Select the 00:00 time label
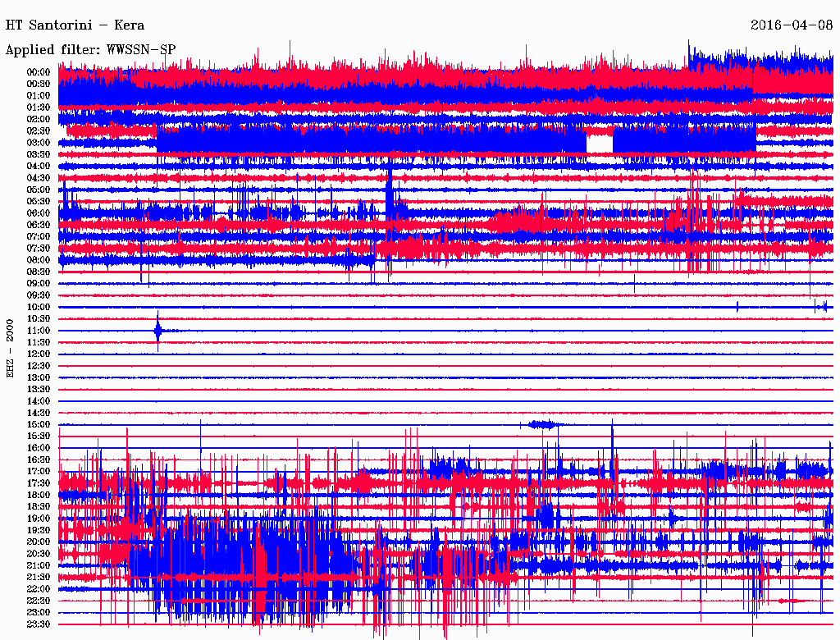The height and width of the screenshot is (640, 840). [x=39, y=72]
